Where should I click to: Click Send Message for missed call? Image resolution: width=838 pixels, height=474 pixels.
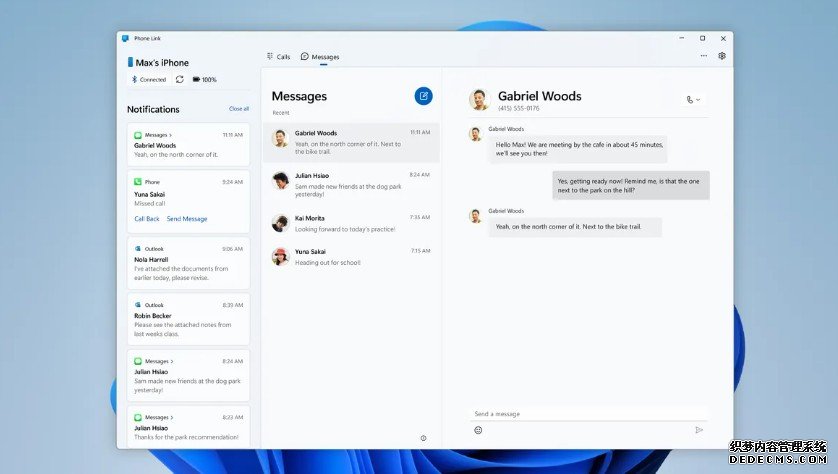187,219
